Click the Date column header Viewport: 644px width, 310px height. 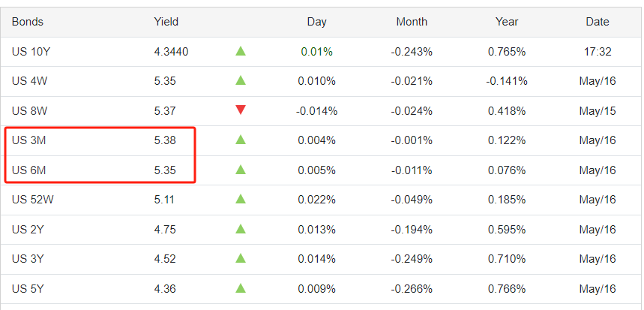point(597,22)
